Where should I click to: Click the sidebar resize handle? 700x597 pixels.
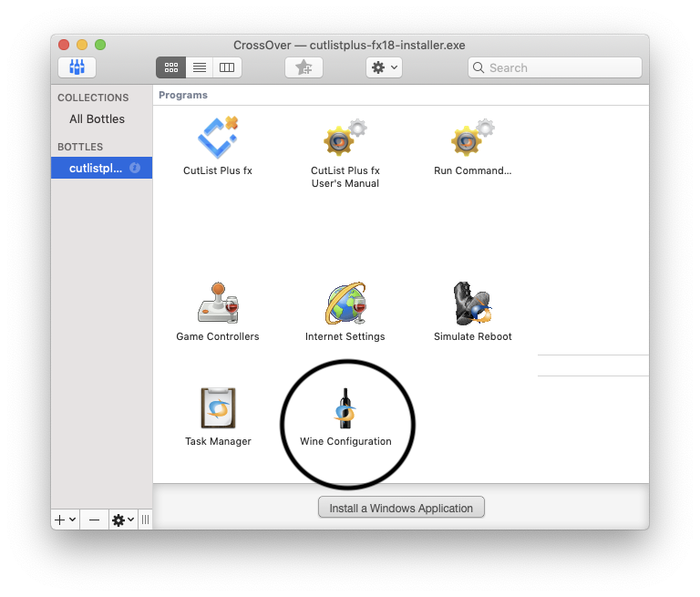tap(145, 520)
